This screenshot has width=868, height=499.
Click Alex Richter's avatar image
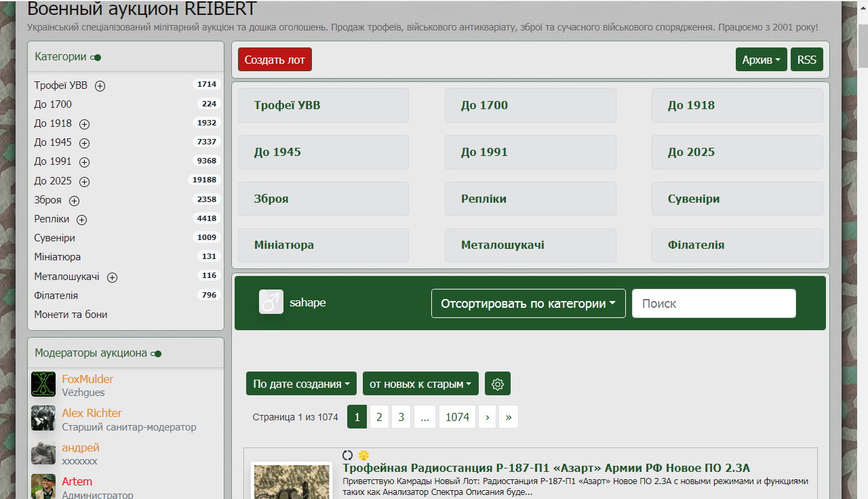tap(43, 418)
